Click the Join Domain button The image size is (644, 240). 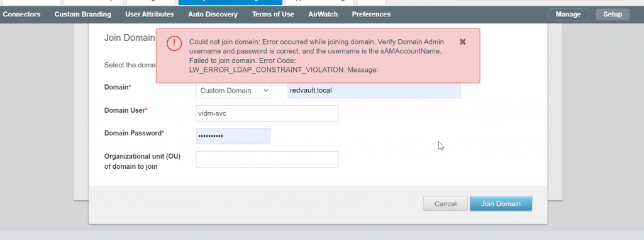pyautogui.click(x=501, y=203)
